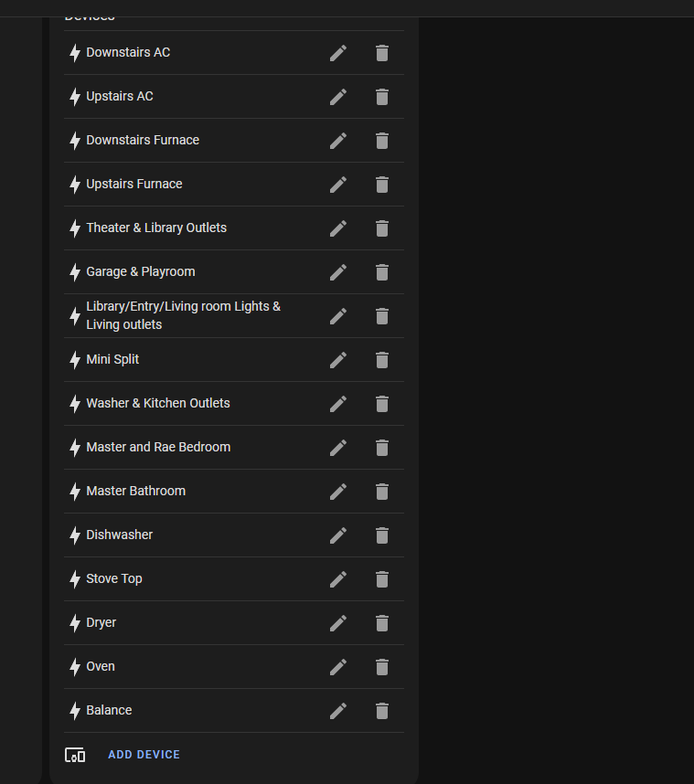This screenshot has height=784, width=694.
Task: Edit the Mini Split device
Action: [x=338, y=360]
